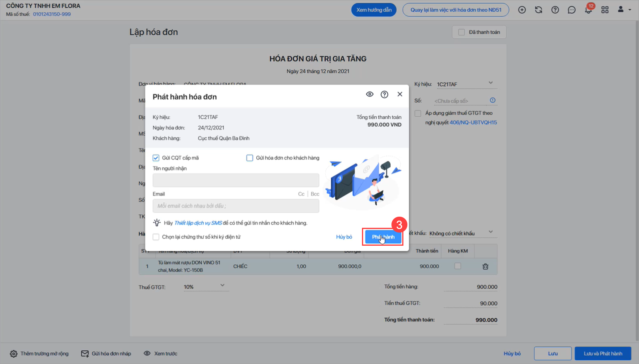Click the info icon next to Số field
The width and height of the screenshot is (639, 364).
coord(493,100)
